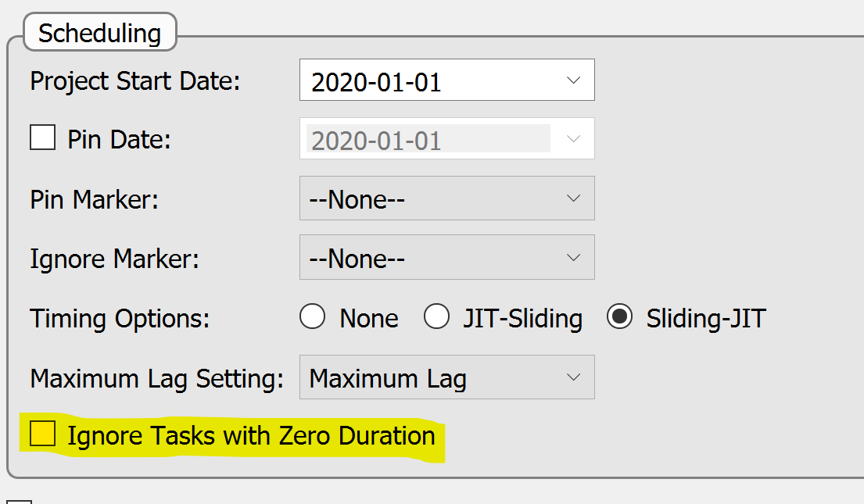Click the Pin Date dropdown chevron
This screenshot has height=504, width=864.
(x=573, y=138)
